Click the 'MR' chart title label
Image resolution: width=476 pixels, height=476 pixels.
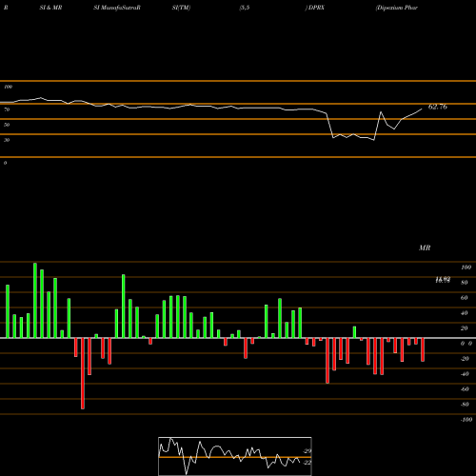[x=425, y=248]
